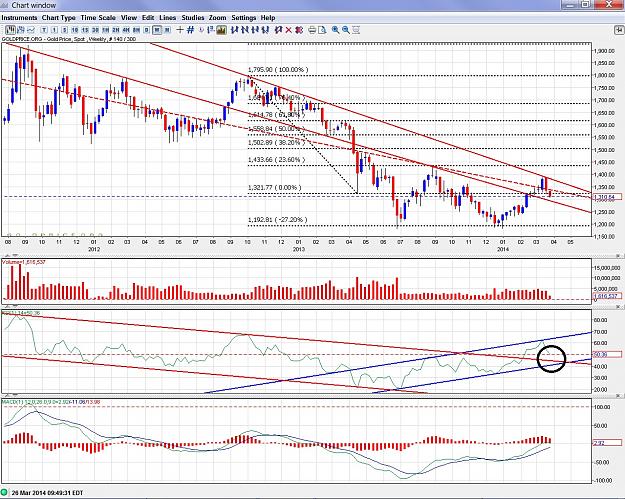Click the Volume=1,616,537 label
This screenshot has width=625, height=499.
[24, 262]
